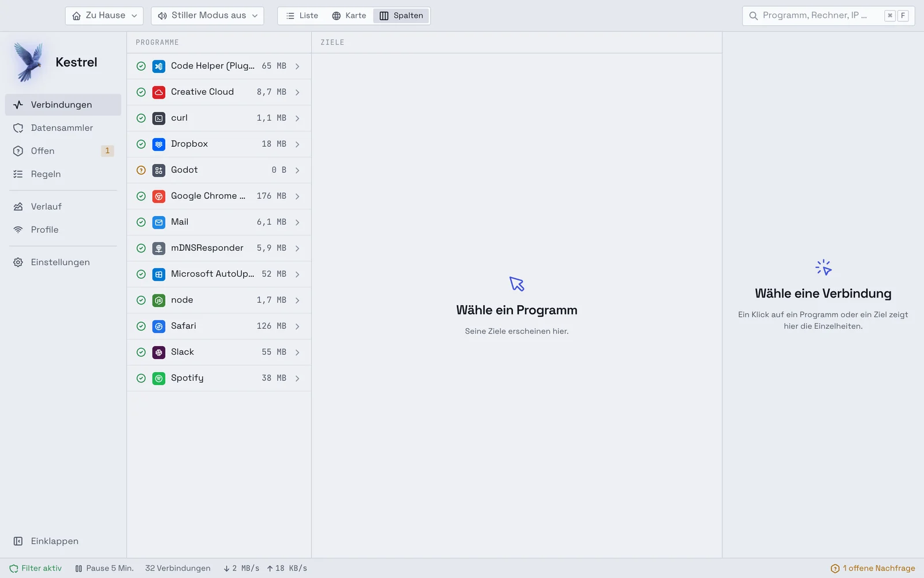Image resolution: width=924 pixels, height=578 pixels.
Task: Click the Safari app icon
Action: click(159, 326)
